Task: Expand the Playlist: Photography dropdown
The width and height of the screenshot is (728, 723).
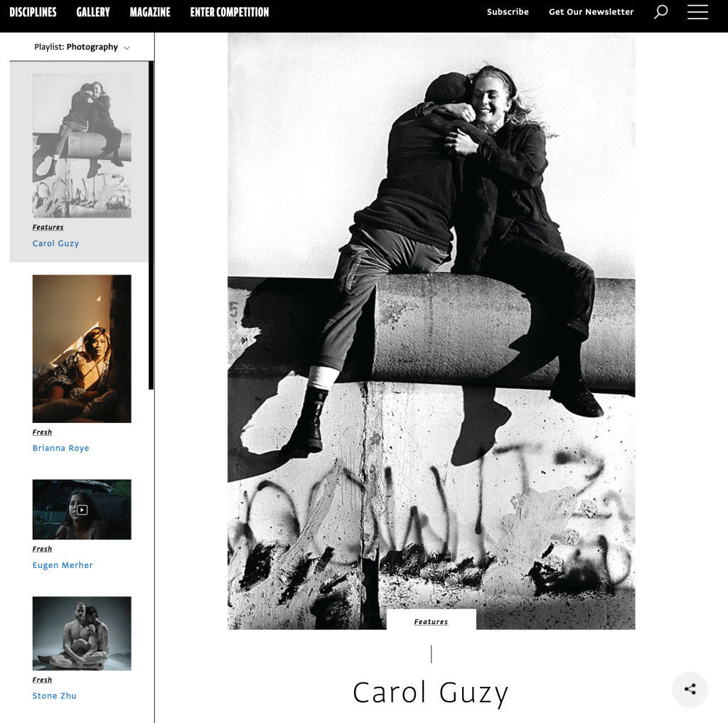Action: tap(82, 47)
